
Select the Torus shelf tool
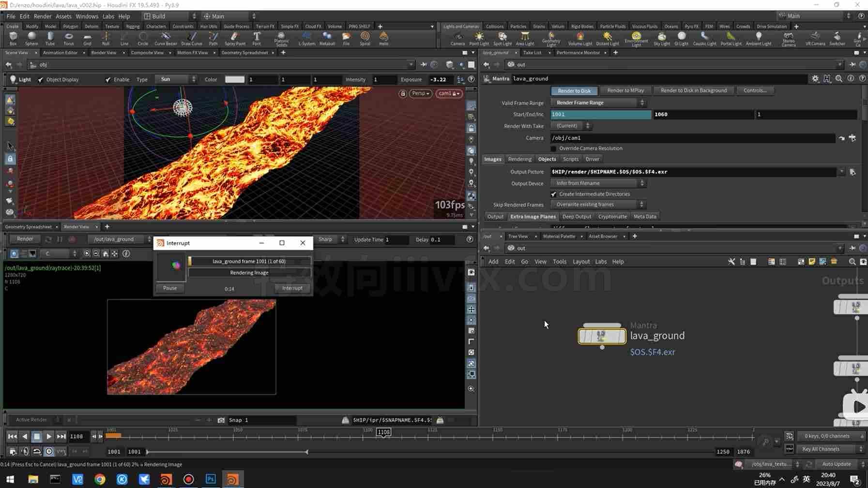pyautogui.click(x=69, y=38)
